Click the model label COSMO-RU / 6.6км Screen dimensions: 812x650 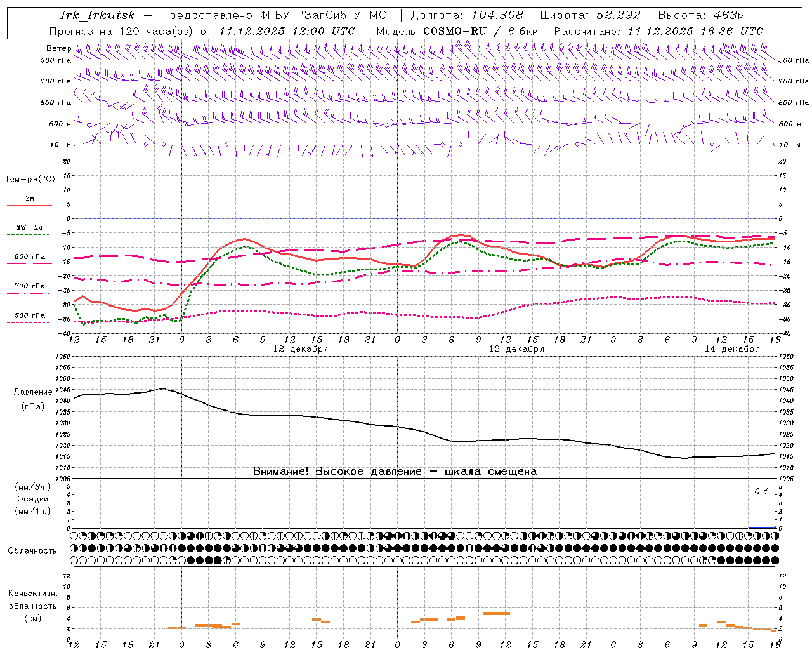point(481,31)
